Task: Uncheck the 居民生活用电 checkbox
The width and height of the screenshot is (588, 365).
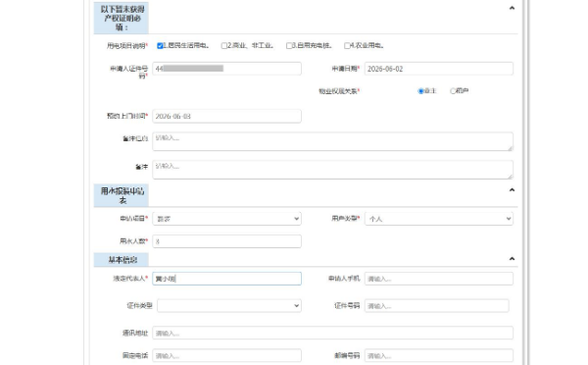Action: pyautogui.click(x=160, y=46)
